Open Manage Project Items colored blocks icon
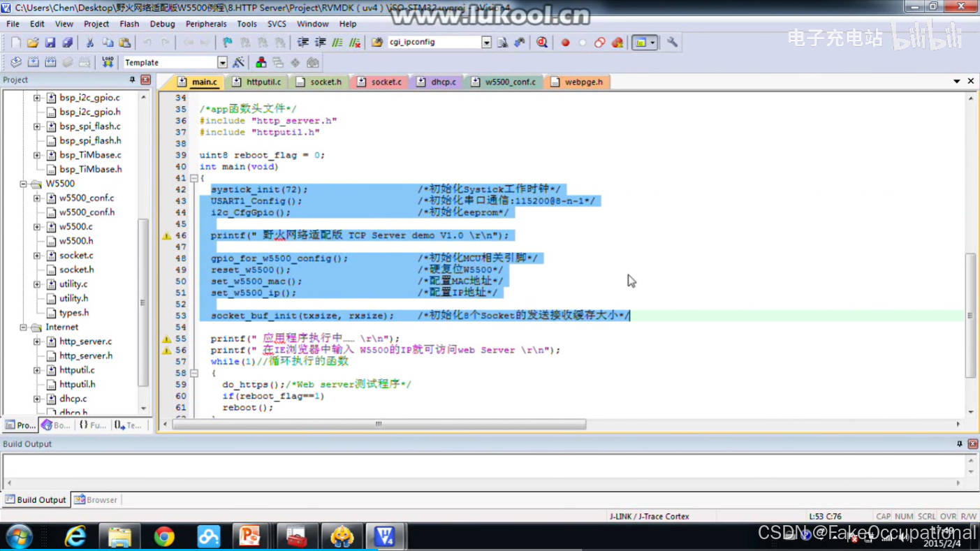Viewport: 980px width, 551px height. coord(261,63)
